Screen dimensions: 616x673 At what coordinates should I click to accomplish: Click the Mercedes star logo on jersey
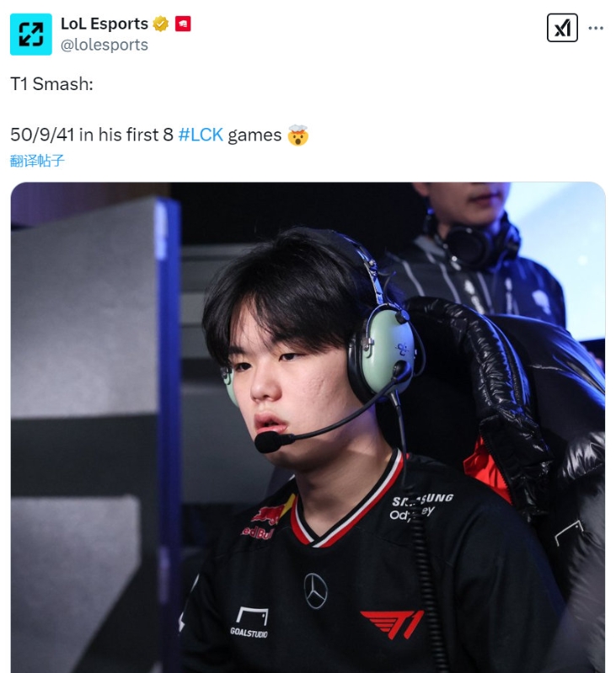(315, 590)
